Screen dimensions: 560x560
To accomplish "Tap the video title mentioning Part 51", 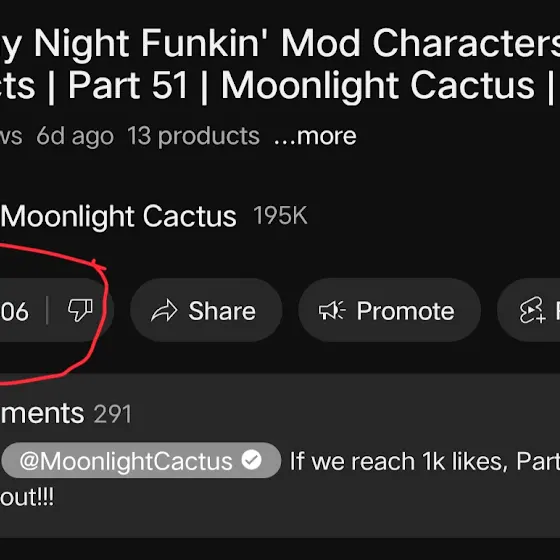I will (280, 65).
